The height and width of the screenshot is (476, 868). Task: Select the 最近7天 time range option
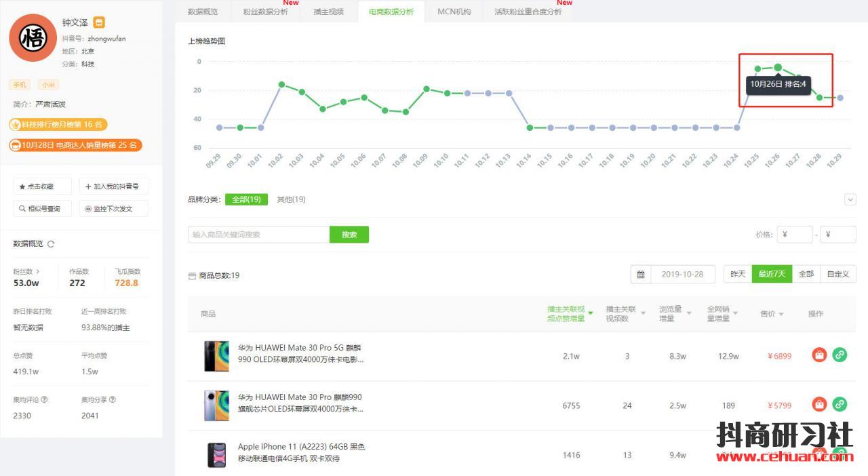click(x=772, y=274)
